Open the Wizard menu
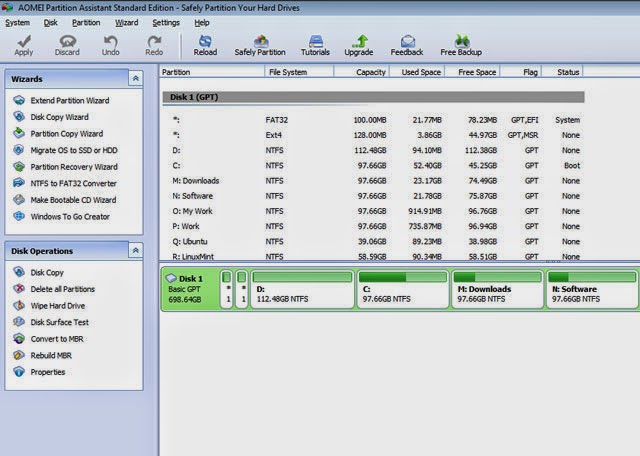Screen dimensions: 640x456 click(127, 23)
